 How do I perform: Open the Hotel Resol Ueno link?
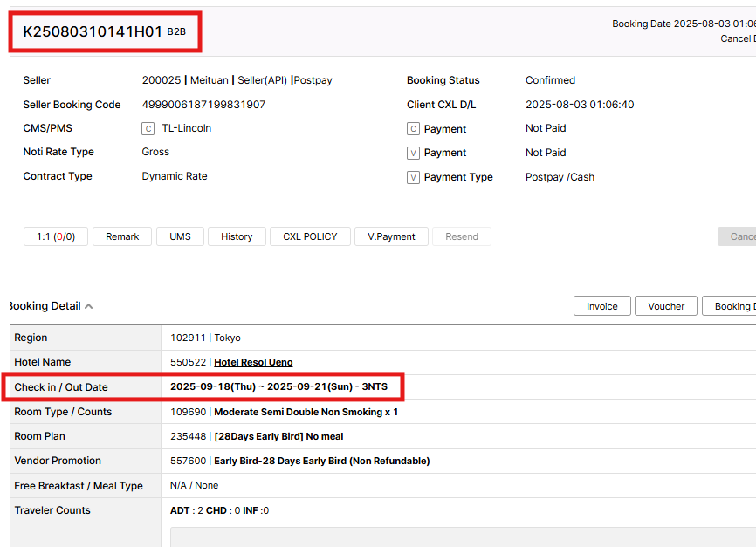pos(253,362)
